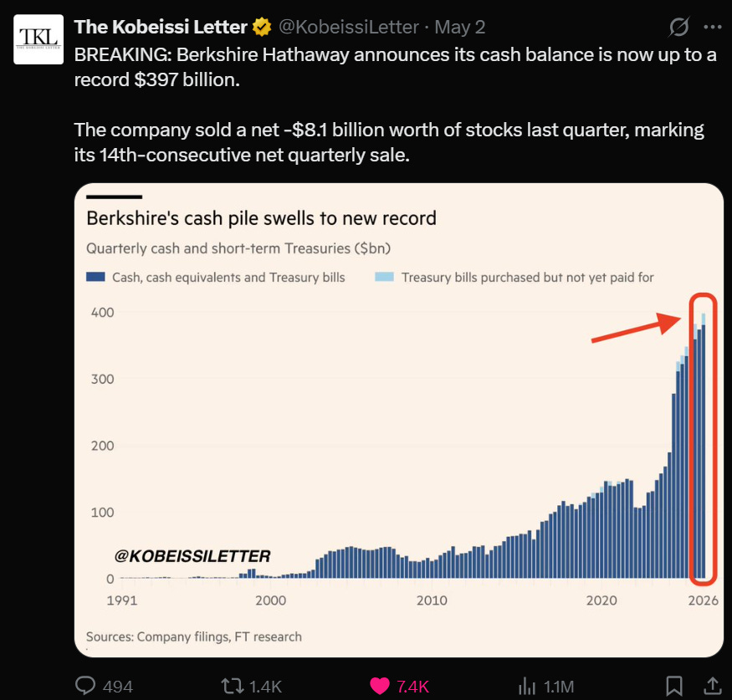The image size is (732, 700).
Task: Toggle the pink like heart
Action: tap(380, 686)
